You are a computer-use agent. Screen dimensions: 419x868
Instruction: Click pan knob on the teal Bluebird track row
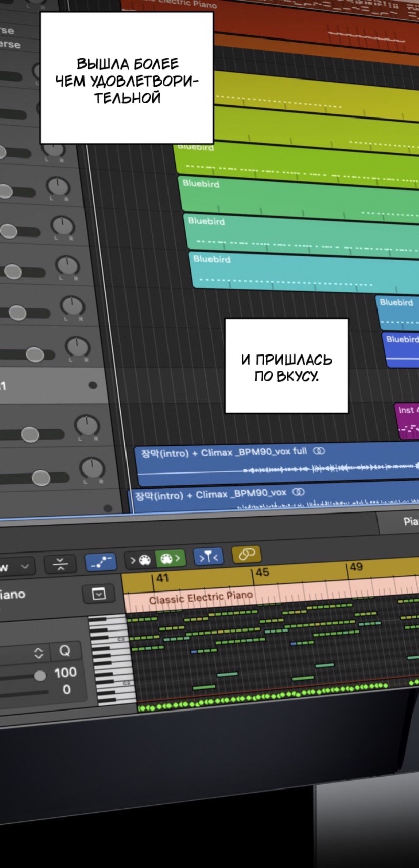(62, 226)
